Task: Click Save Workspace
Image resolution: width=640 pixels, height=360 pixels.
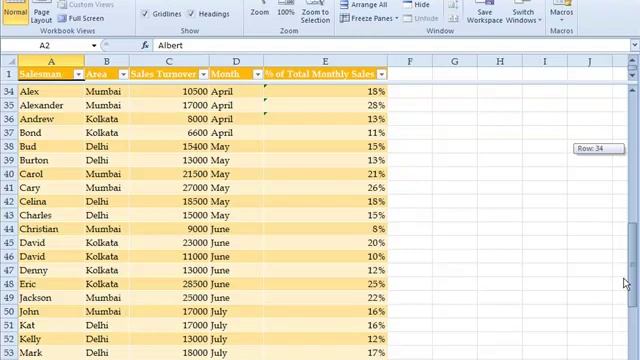Action: [x=484, y=12]
